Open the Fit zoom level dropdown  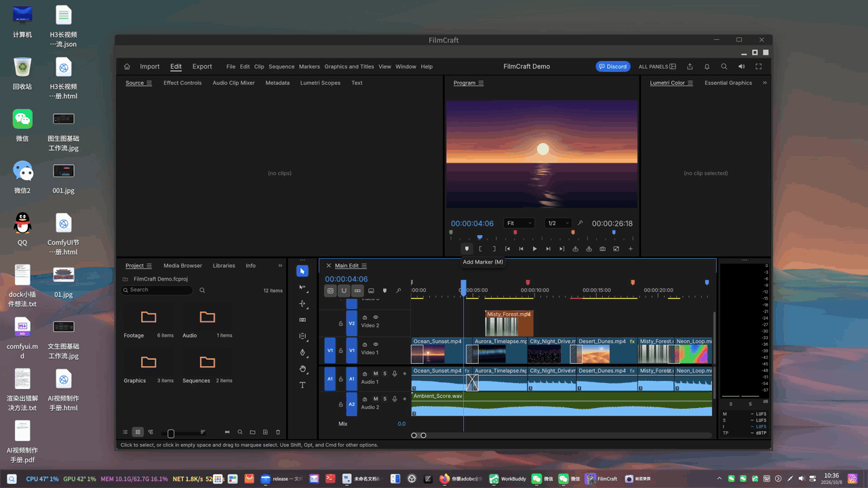tap(519, 223)
